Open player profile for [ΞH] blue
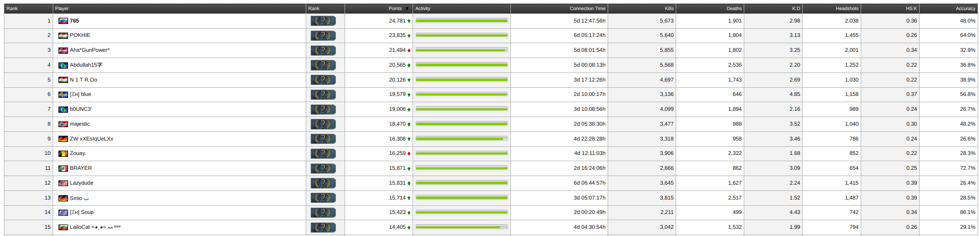 pos(81,94)
